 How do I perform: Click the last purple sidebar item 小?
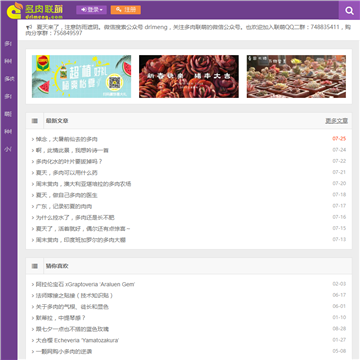[x=8, y=149]
